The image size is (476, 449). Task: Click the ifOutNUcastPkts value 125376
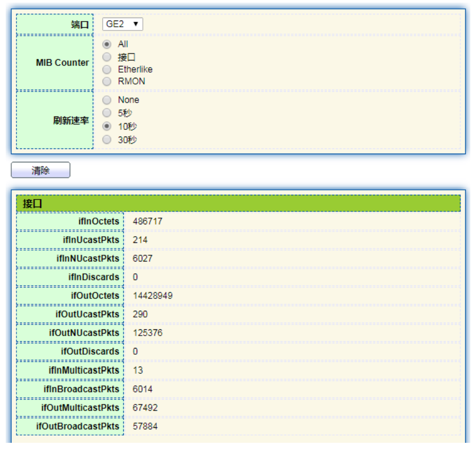click(x=147, y=333)
